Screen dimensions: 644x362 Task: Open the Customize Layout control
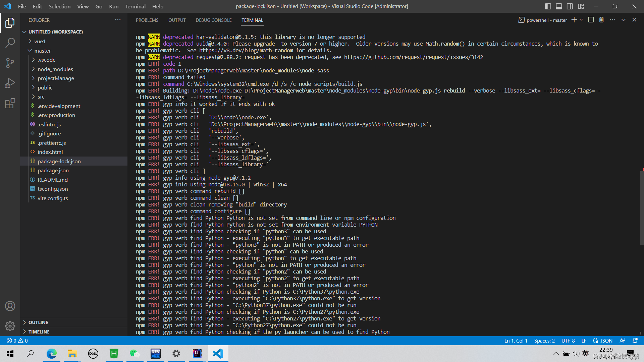[581, 6]
